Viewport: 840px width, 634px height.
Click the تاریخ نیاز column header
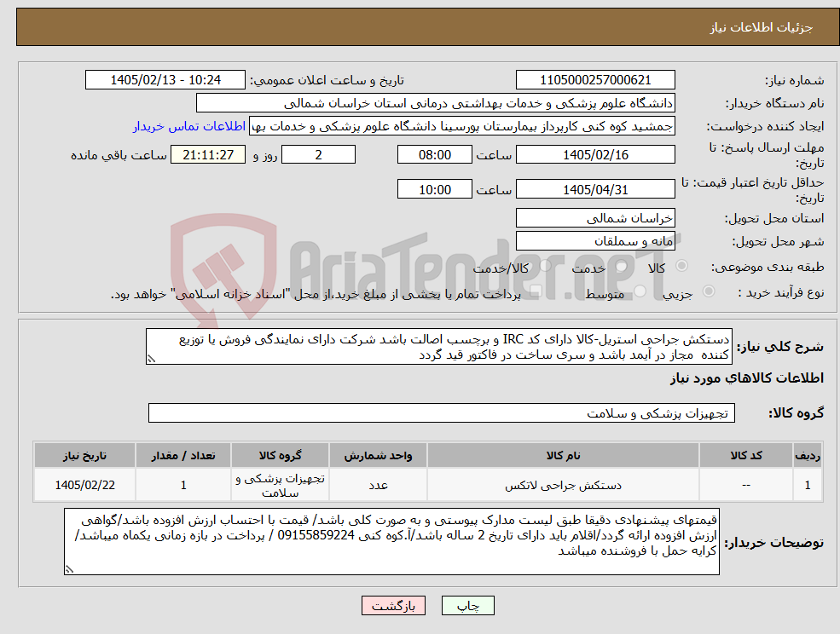tap(84, 455)
